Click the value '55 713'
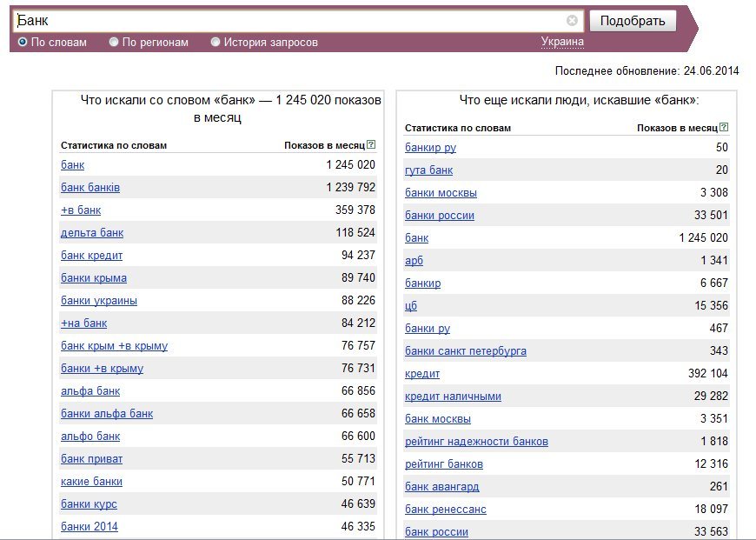Screen dimensions: 756x540 [x=358, y=459]
